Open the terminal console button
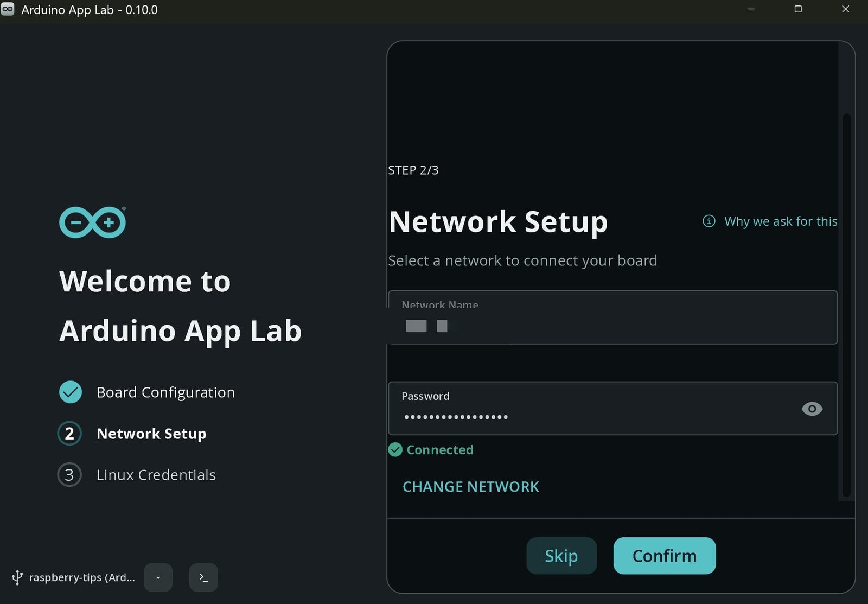This screenshot has height=604, width=868. (203, 577)
